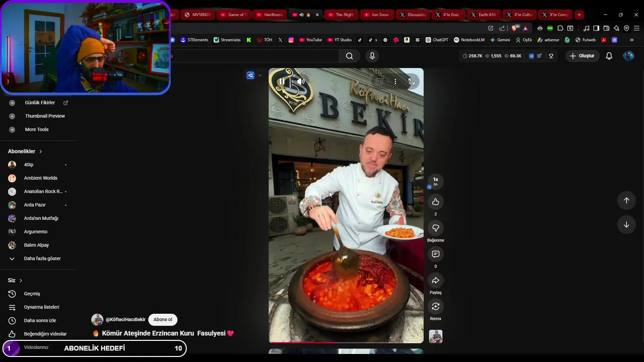Click the vidIQ icon beside the video
Image resolution: width=644 pixels, height=362 pixels.
pos(250,75)
